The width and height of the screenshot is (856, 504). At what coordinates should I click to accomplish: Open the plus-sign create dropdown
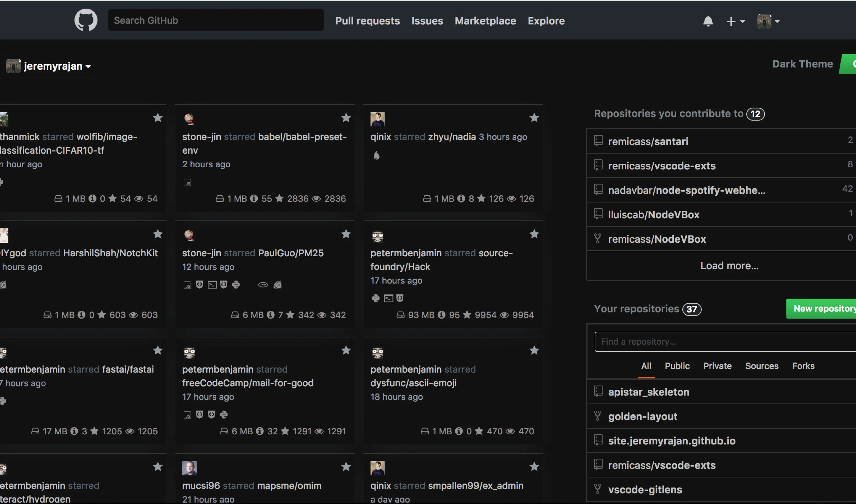[735, 21]
